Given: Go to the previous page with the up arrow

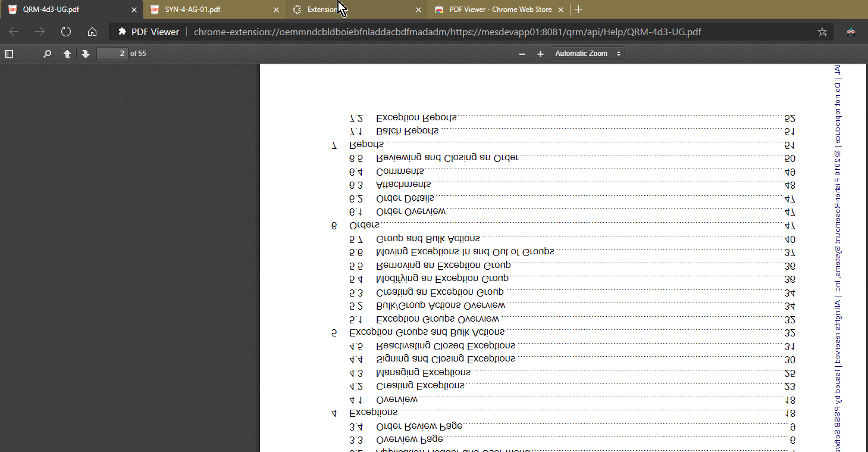Looking at the screenshot, I should [x=67, y=54].
